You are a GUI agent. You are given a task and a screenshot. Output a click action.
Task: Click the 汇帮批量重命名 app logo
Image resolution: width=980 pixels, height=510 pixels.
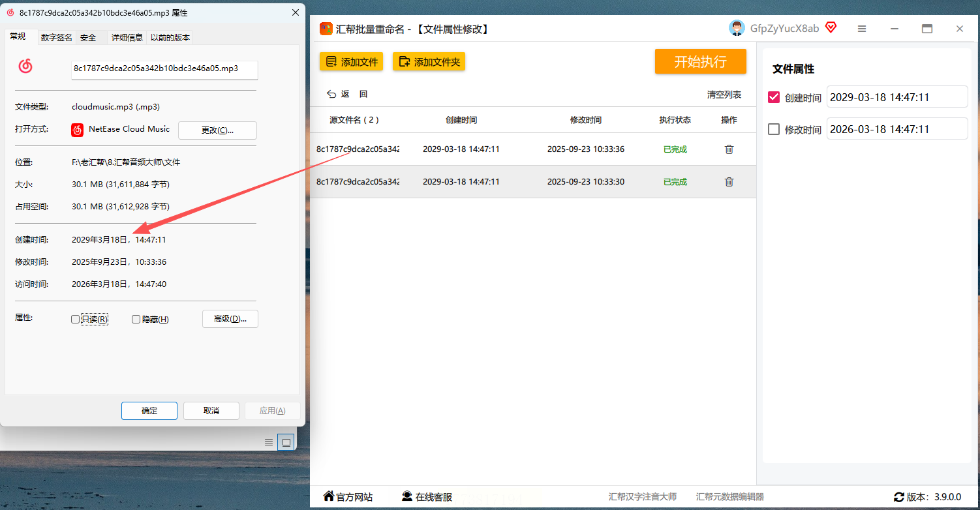[x=326, y=29]
